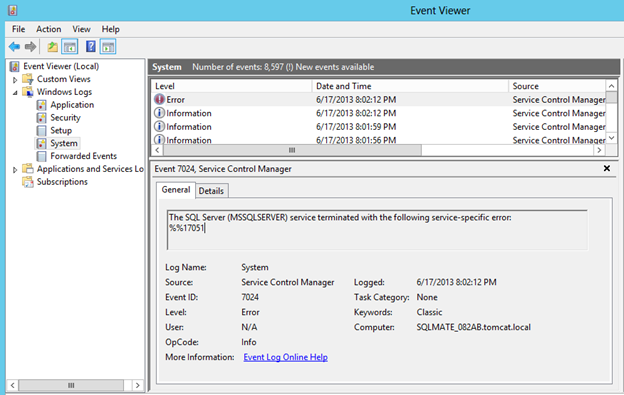The image size is (624, 395).
Task: Click the event list scroll left arrow
Action: click(157, 150)
